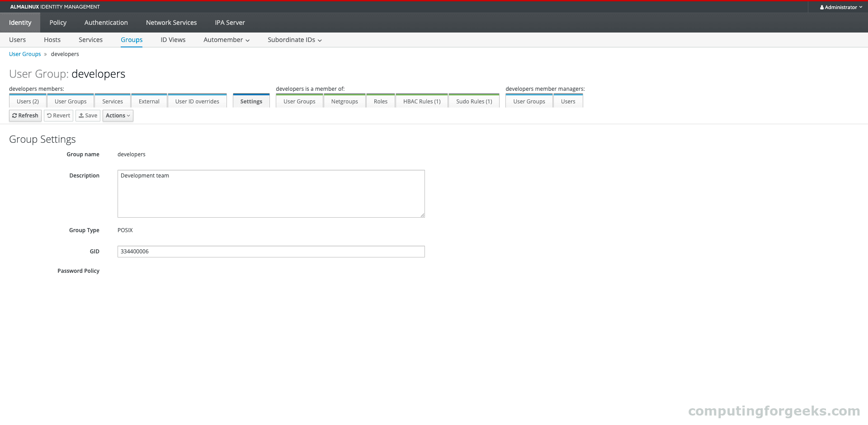The height and width of the screenshot is (425, 868).
Task: Click in the Description text area
Action: coord(271,194)
